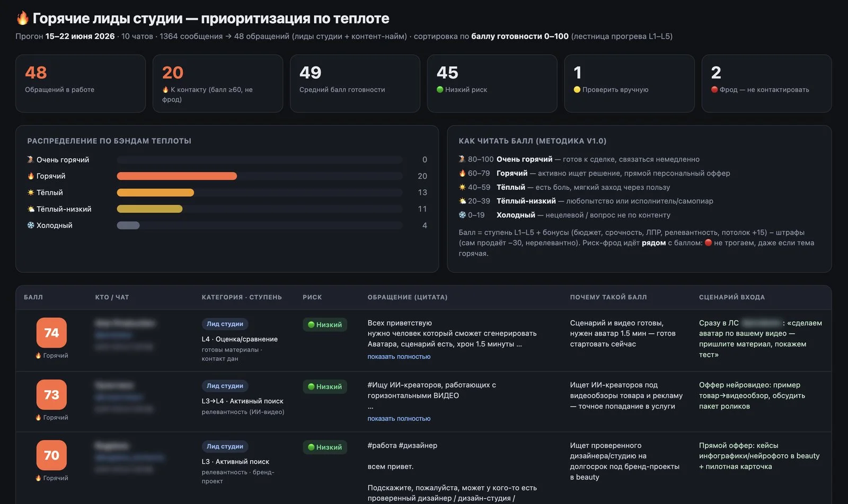Image resolution: width=848 pixels, height=504 pixels.
Task: Click Низкий risk badge in the 70 row
Action: point(325,447)
